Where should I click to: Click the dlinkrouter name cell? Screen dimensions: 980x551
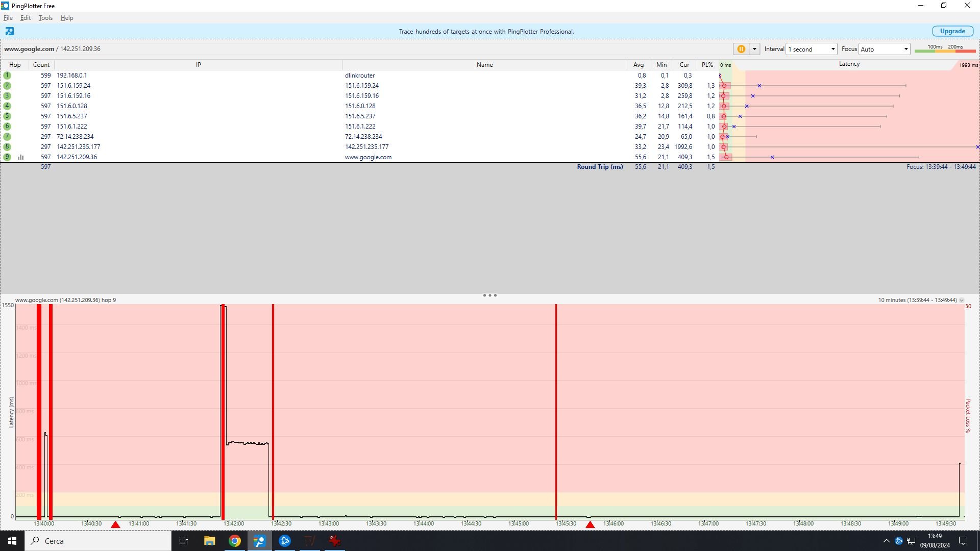pyautogui.click(x=360, y=76)
